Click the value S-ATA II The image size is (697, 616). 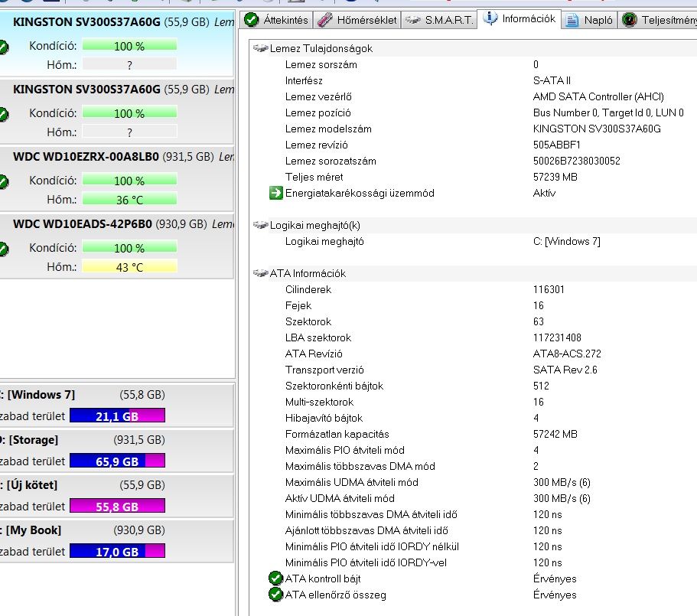(552, 80)
